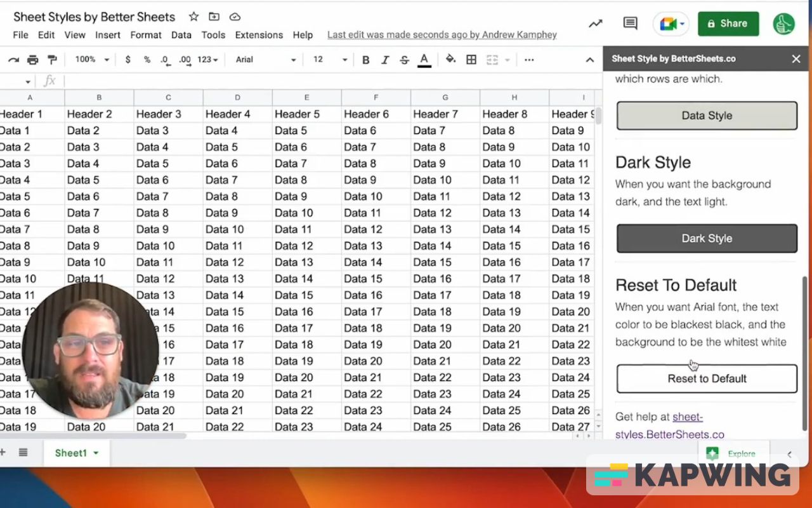This screenshot has height=508, width=812.
Task: Open the text color picker
Action: click(424, 60)
